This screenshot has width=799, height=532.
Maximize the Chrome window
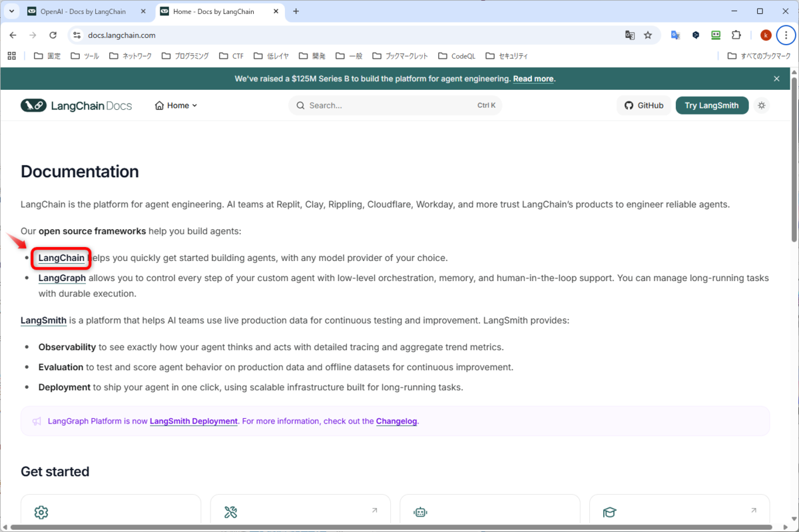(x=760, y=11)
